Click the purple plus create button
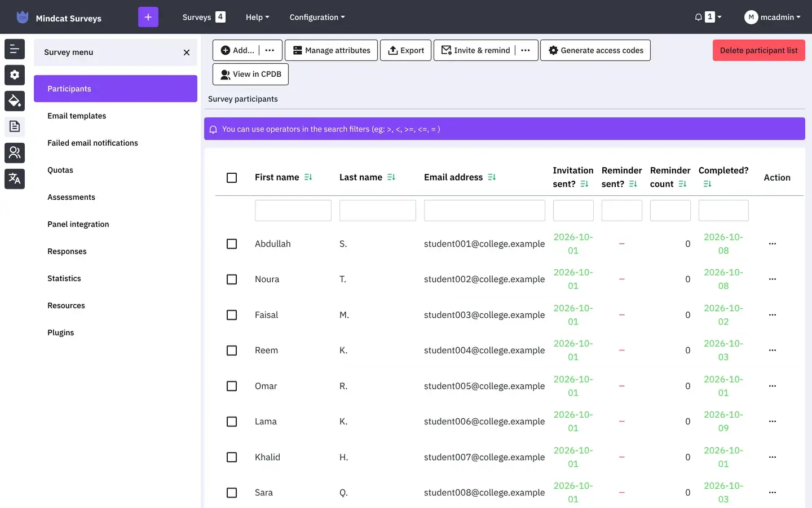Image resolution: width=812 pixels, height=508 pixels. click(148, 17)
